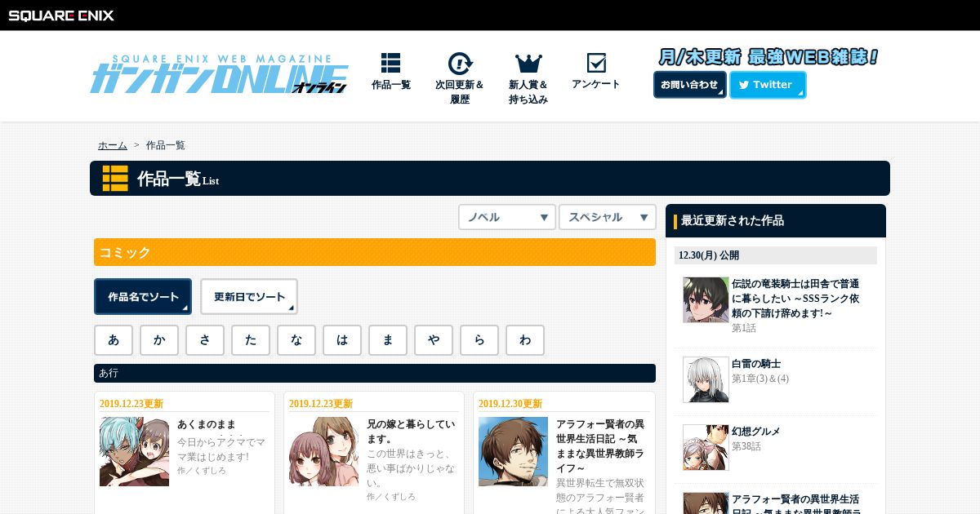Jump to は row index

tap(342, 340)
